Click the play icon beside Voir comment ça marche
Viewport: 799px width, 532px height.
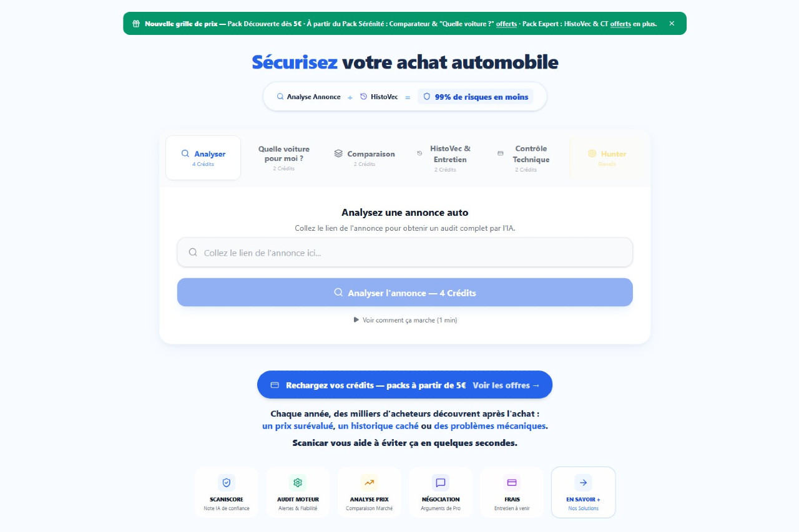pos(356,320)
